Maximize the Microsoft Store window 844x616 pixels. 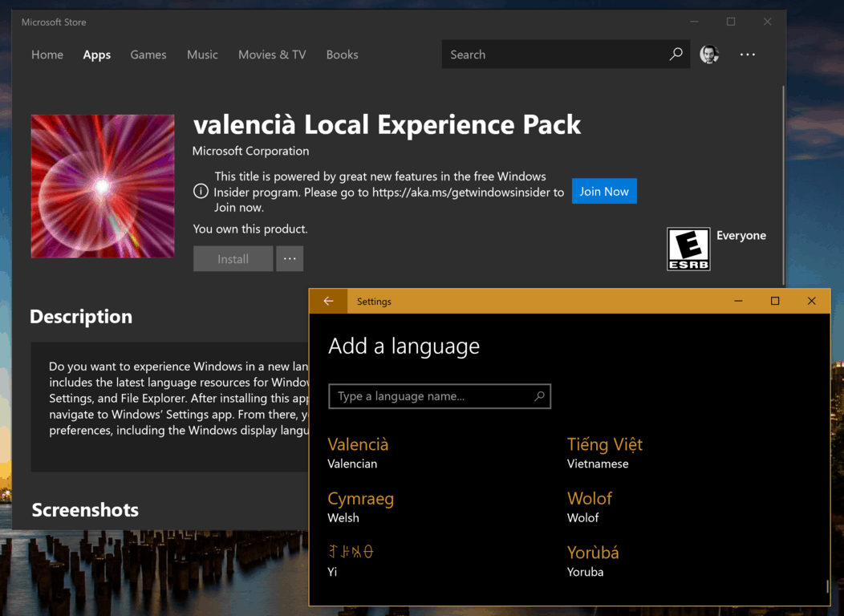tap(731, 22)
